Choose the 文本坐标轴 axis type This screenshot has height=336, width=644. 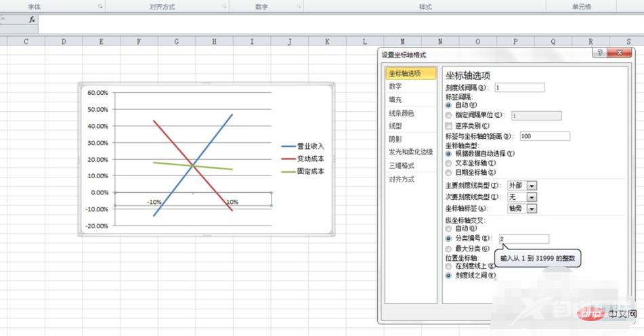[449, 163]
